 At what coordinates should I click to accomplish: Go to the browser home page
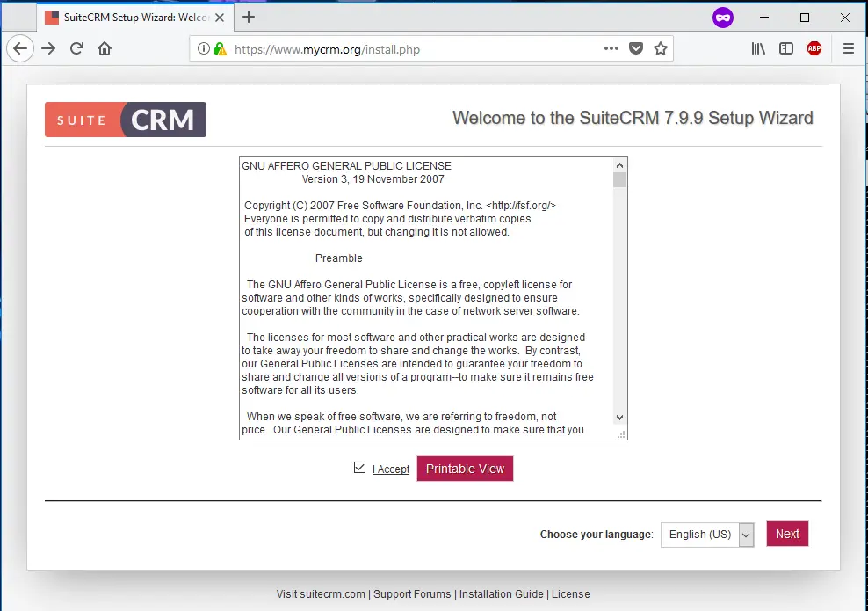click(x=105, y=48)
